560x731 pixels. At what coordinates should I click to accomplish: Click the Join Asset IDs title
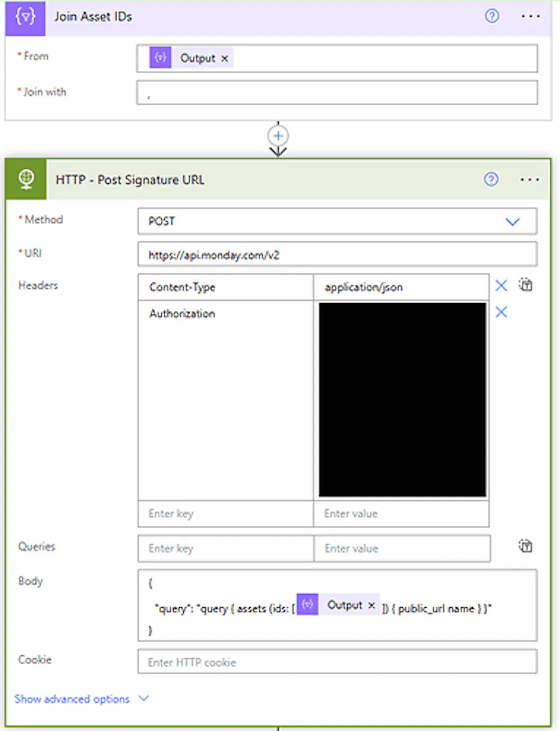pos(93,17)
